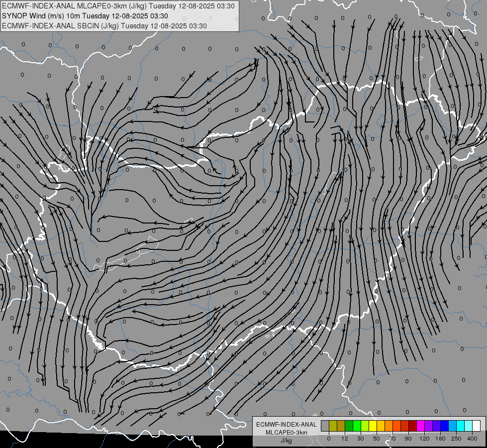The image size is (487, 448).
Task: Click the legend value 90
Action: [408, 439]
